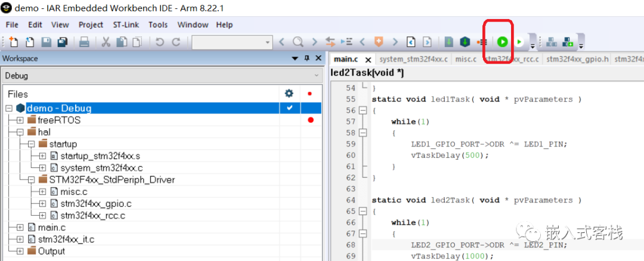Screen dimensions: 644x261
Task: Click the Compile icon with green arrow
Action: click(449, 42)
